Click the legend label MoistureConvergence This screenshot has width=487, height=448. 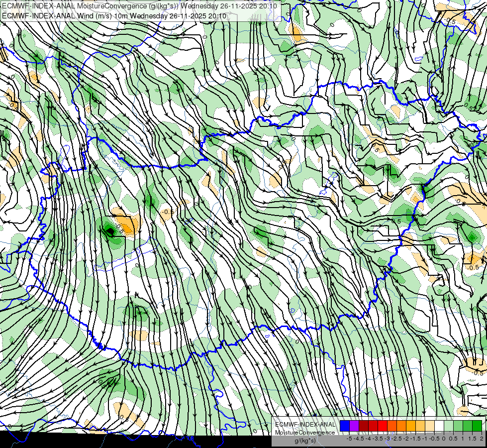305,433
